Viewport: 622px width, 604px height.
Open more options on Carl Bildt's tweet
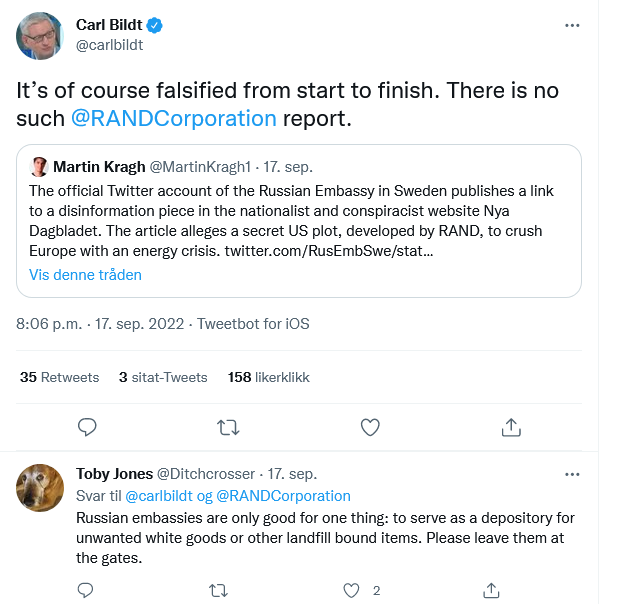[572, 25]
